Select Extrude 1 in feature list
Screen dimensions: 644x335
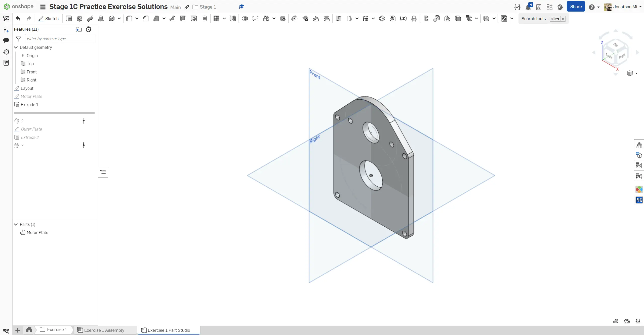pos(29,105)
